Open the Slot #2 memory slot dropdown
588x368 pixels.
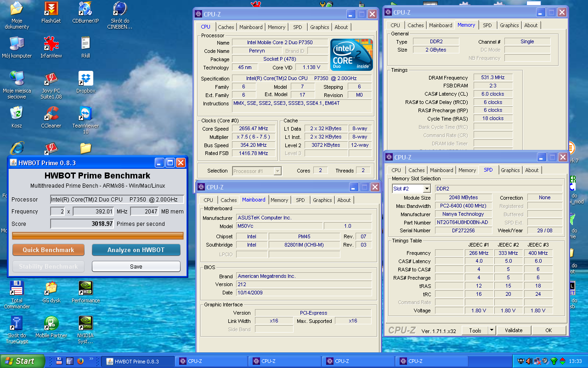[426, 189]
